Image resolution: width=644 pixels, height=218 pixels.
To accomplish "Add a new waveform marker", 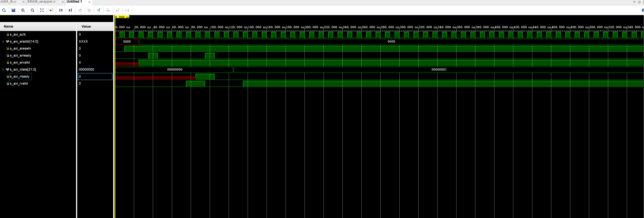I will (x=99, y=10).
